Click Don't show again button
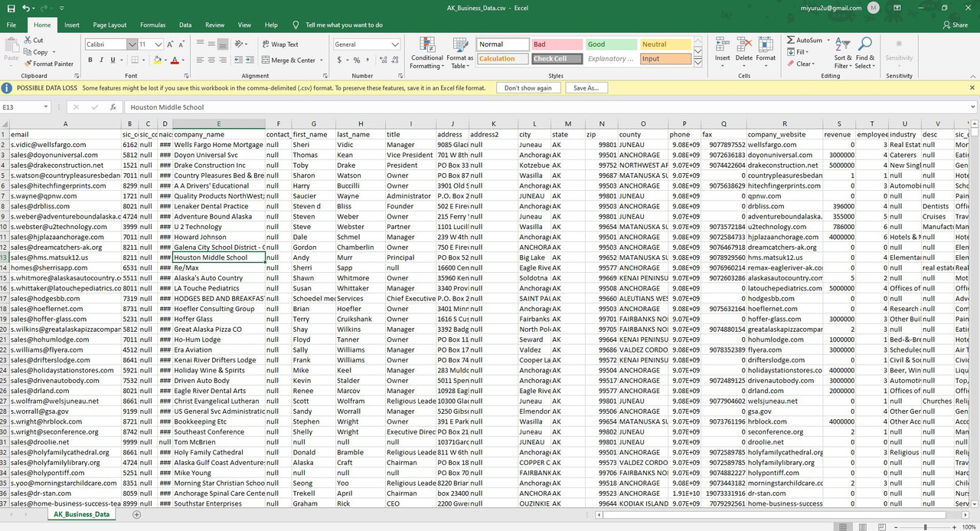The height and width of the screenshot is (531, 980). pyautogui.click(x=528, y=88)
